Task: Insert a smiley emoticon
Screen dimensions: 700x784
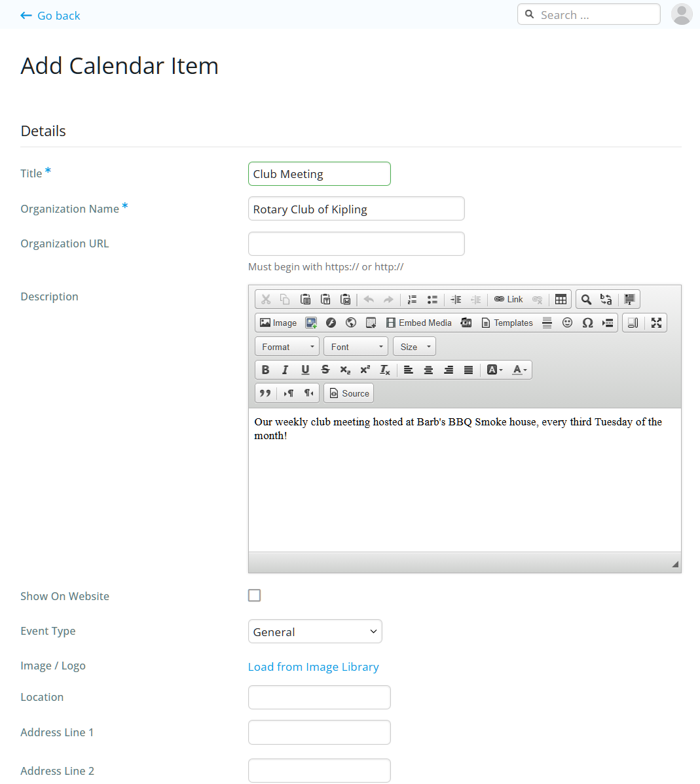Action: tap(567, 323)
